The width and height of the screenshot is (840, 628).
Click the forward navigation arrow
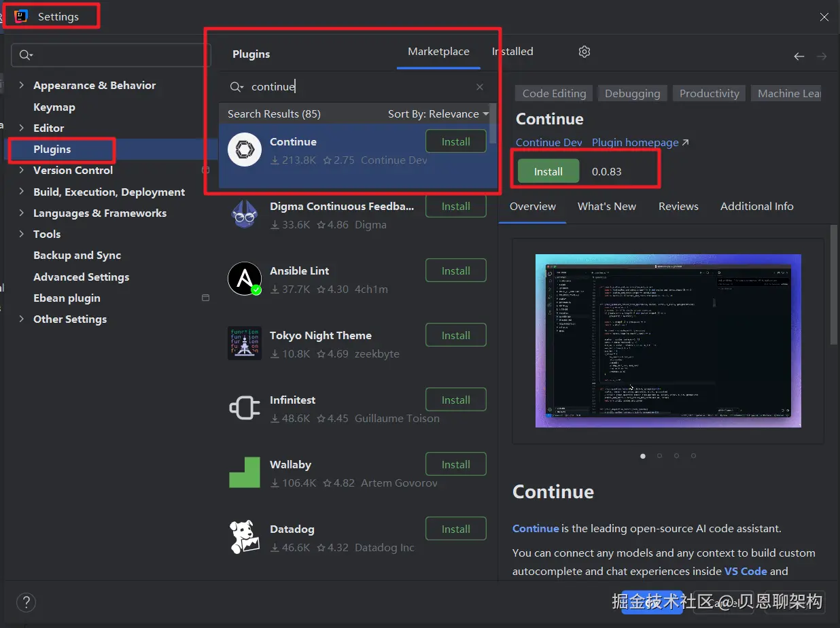pos(822,56)
